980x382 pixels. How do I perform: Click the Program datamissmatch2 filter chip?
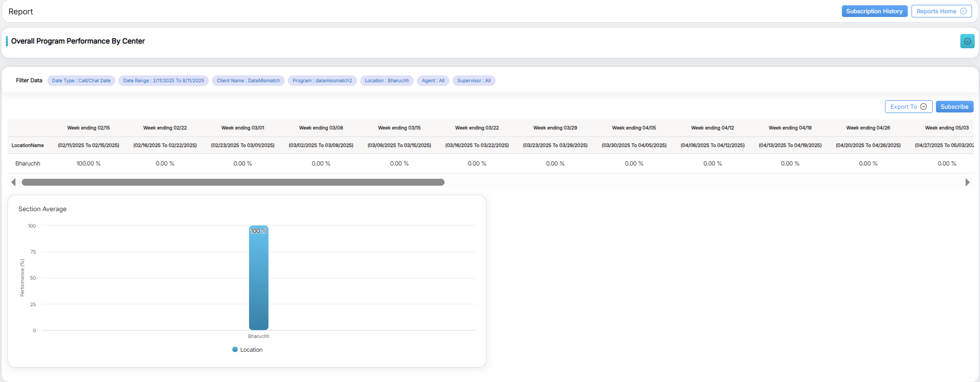point(322,81)
